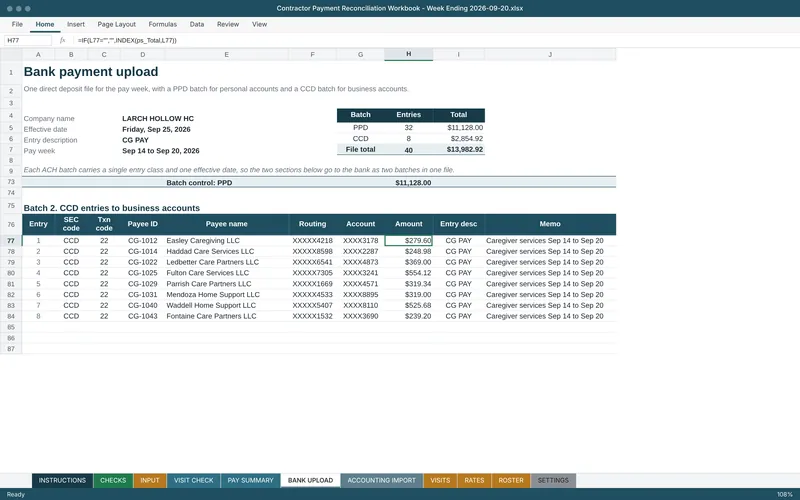Select column A header
Screen dimensions: 800x500
click(38, 54)
